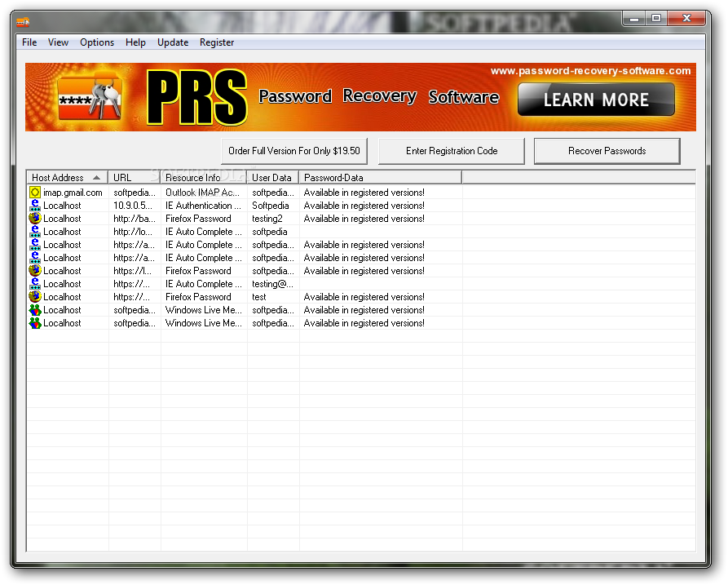Click the Recover Passwords button

pos(607,151)
